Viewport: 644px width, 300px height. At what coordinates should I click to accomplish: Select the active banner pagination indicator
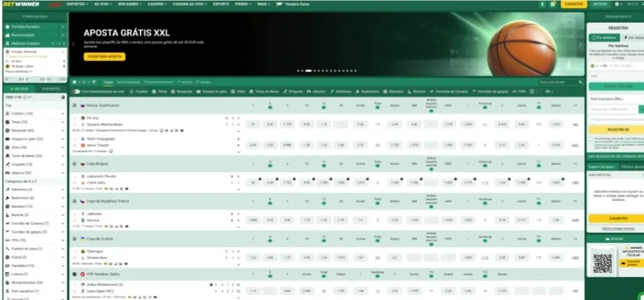tap(309, 70)
